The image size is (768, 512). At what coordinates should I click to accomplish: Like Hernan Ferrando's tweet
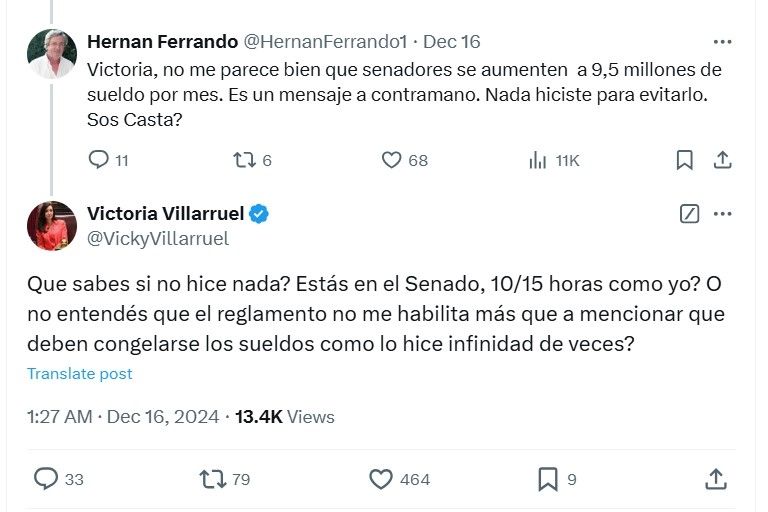pos(393,160)
